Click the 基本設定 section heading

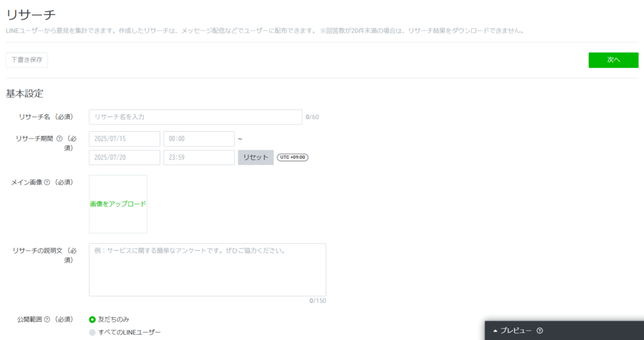tap(25, 94)
